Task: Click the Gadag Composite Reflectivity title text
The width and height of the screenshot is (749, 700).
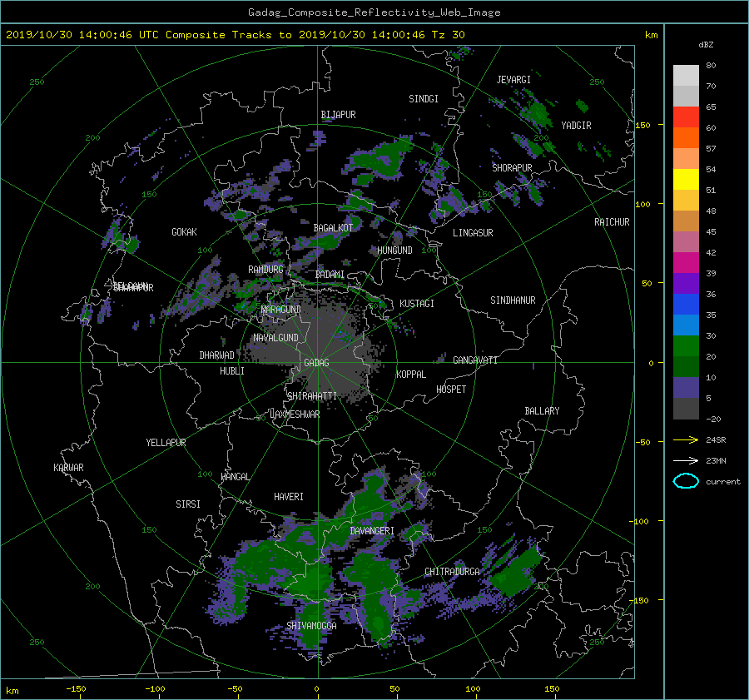Action: pyautogui.click(x=374, y=12)
